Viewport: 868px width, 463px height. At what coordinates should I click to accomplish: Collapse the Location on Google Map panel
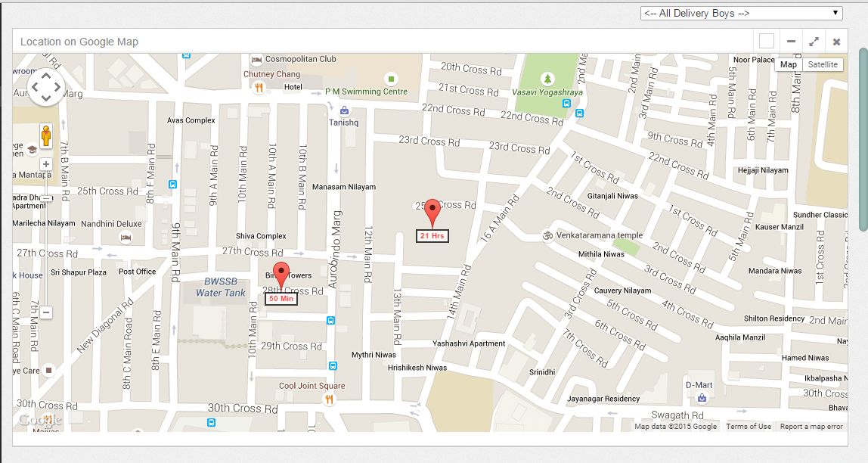[791, 42]
